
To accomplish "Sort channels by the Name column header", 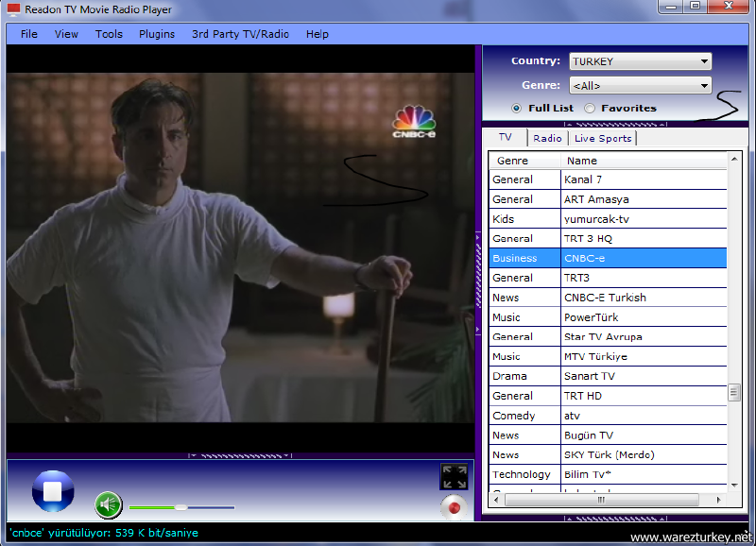I will [x=644, y=161].
